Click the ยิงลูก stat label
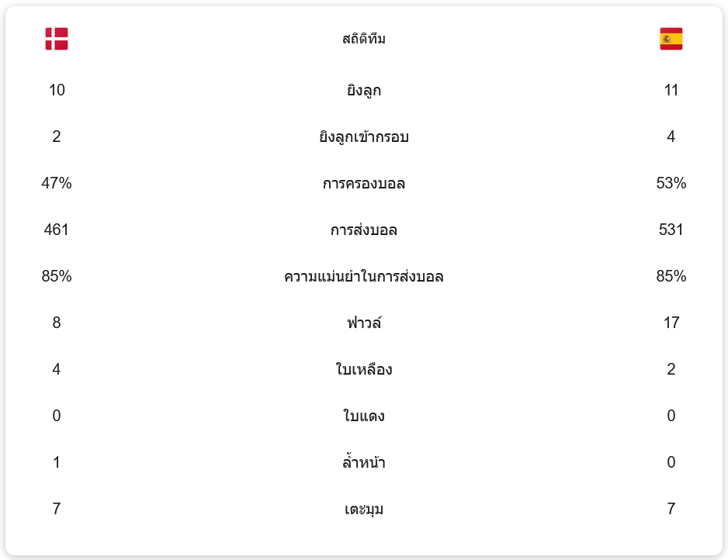Screen dimensions: 728x560 [364, 91]
